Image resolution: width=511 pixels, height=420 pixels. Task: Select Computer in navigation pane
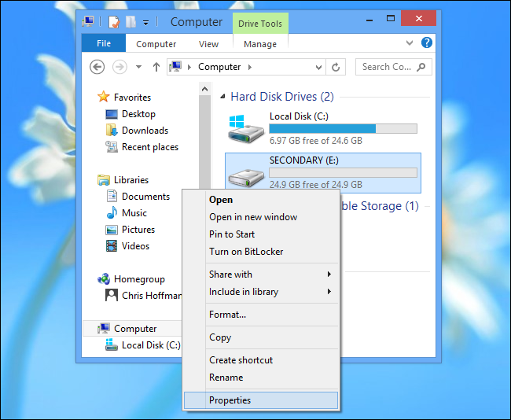point(135,329)
